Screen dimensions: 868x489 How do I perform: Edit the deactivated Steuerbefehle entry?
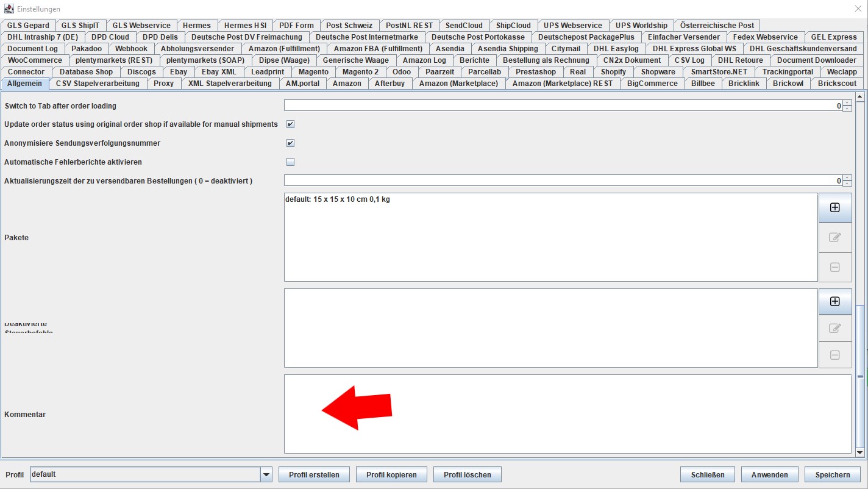click(x=834, y=328)
